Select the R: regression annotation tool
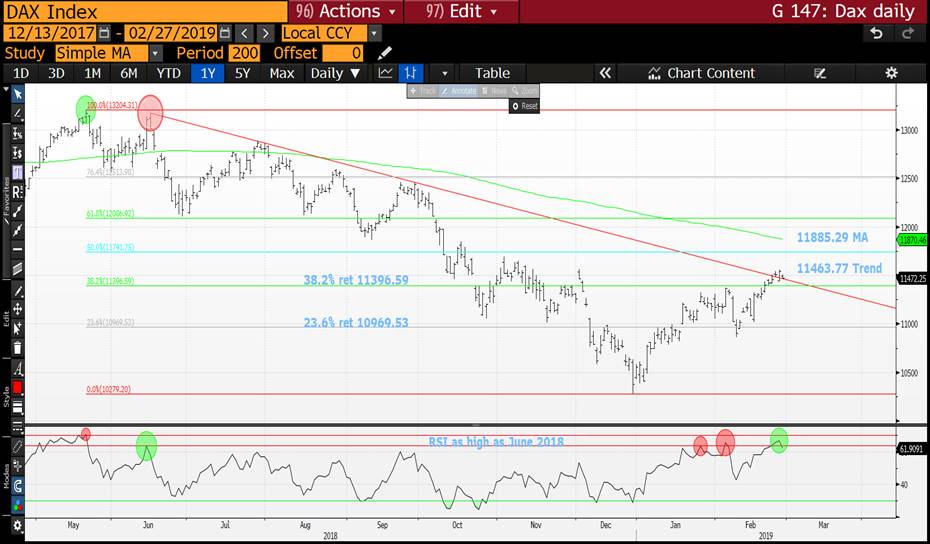930x544 pixels. pyautogui.click(x=18, y=192)
